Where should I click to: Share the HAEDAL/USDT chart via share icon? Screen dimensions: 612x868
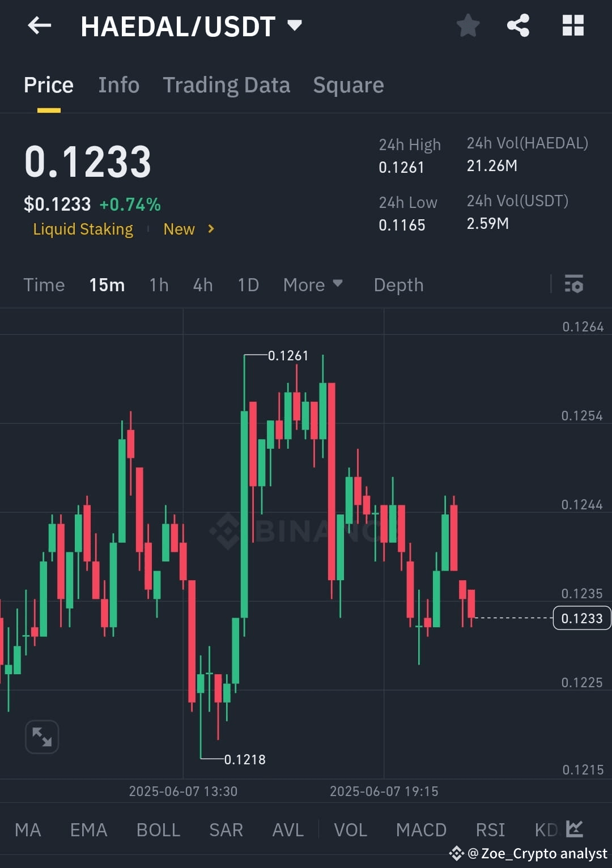(517, 25)
